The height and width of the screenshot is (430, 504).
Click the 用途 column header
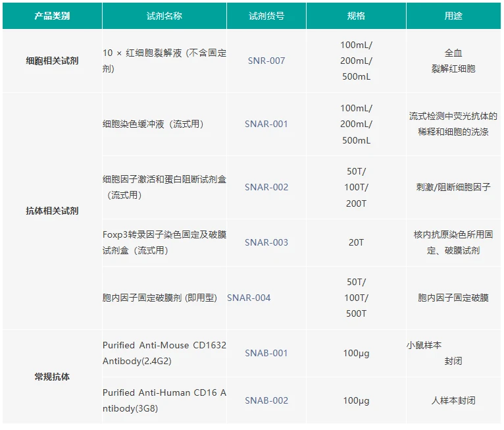[x=453, y=16]
